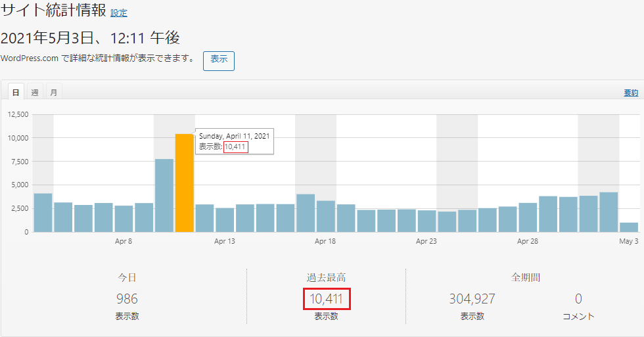
Task: Switch to the 月 (month) tab
Action: tap(53, 93)
